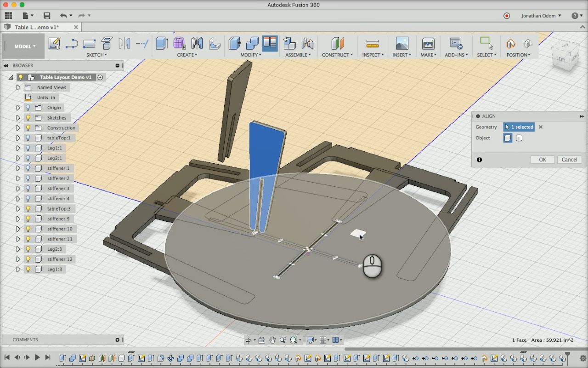Open the Scripts and Add-Ins icon
This screenshot has height=368, width=588.
456,44
